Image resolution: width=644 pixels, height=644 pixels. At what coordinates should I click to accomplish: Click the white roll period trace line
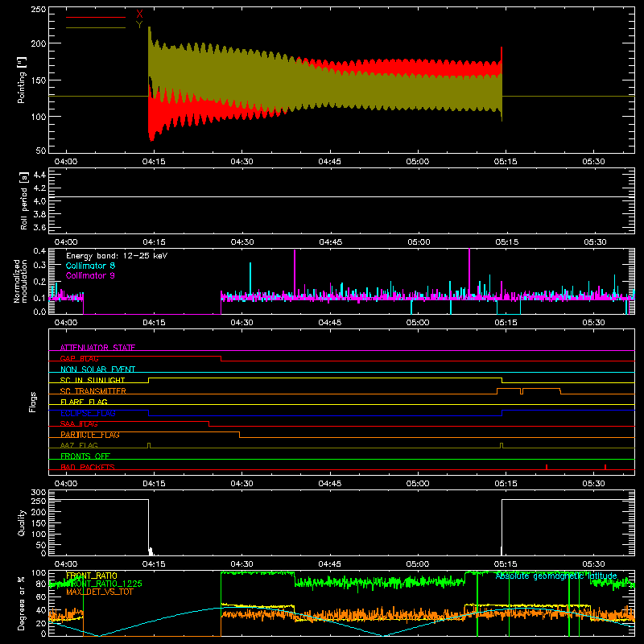[341, 196]
